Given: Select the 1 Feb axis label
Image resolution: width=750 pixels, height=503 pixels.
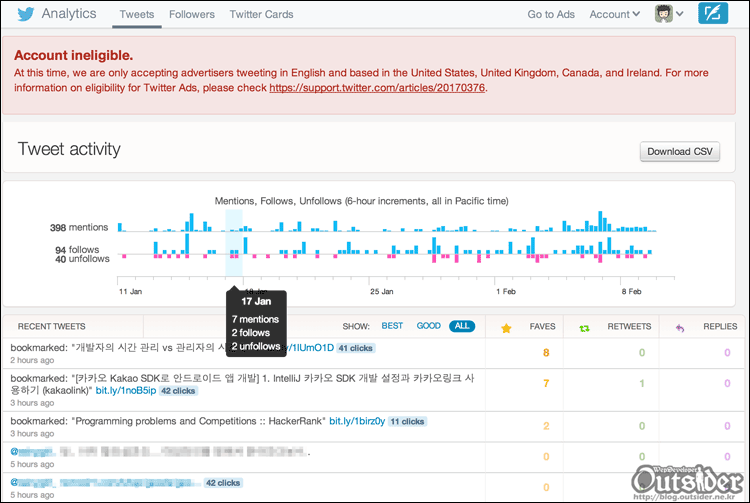Looking at the screenshot, I should tap(506, 291).
